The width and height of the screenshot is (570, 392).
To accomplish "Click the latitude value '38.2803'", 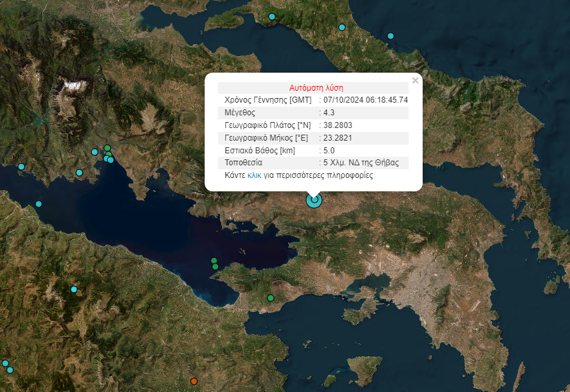I will pyautogui.click(x=338, y=125).
